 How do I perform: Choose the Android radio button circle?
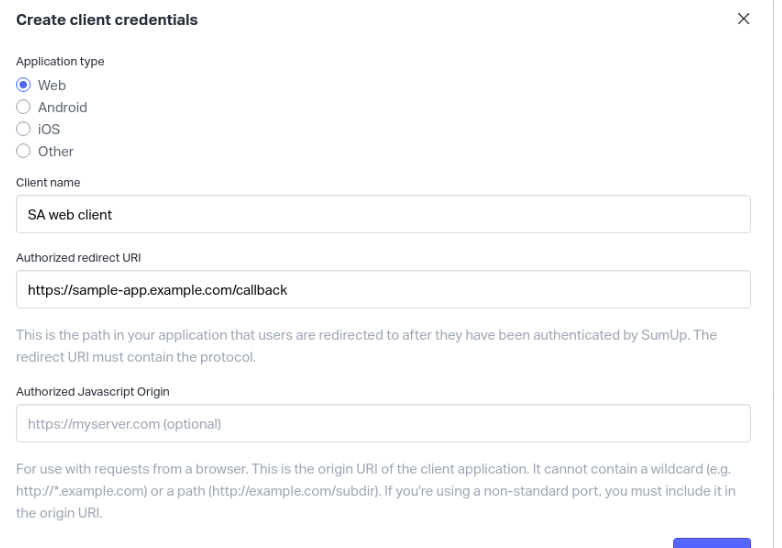tap(24, 107)
